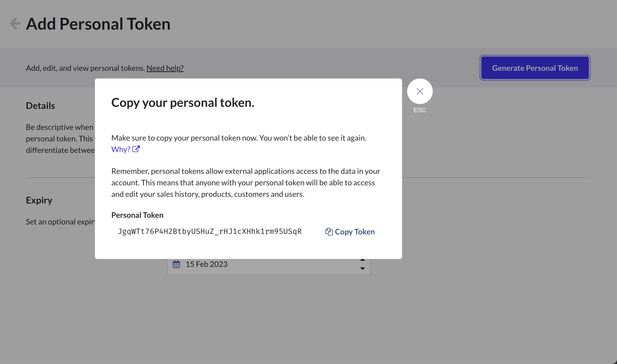The image size is (617, 364).
Task: Decrease expiry date with down arrow
Action: click(362, 268)
